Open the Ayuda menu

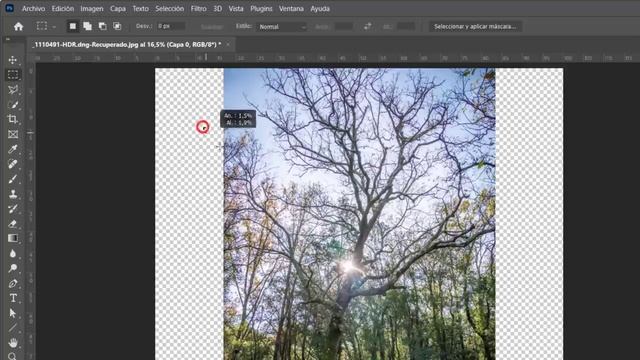[320, 9]
